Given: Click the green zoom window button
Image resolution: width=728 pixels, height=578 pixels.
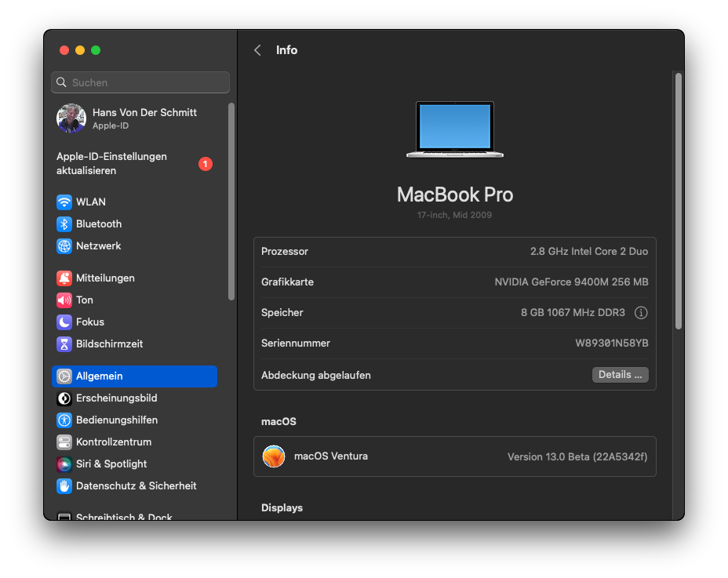Looking at the screenshot, I should (x=96, y=50).
